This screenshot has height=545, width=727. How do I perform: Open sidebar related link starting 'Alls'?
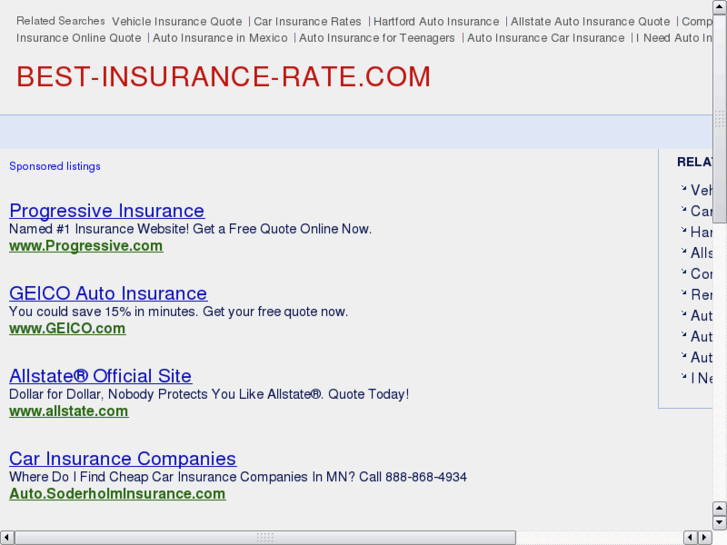701,253
